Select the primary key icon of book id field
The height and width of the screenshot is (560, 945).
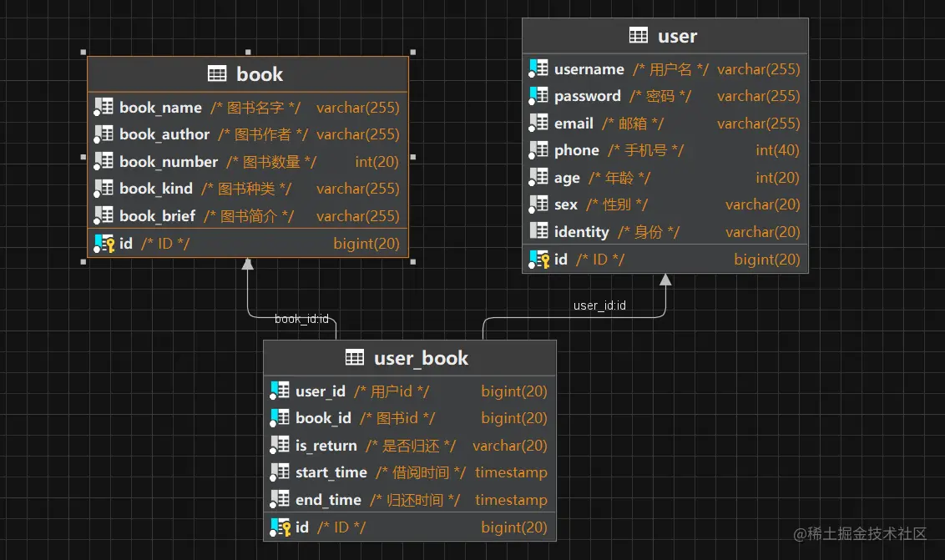tap(104, 243)
